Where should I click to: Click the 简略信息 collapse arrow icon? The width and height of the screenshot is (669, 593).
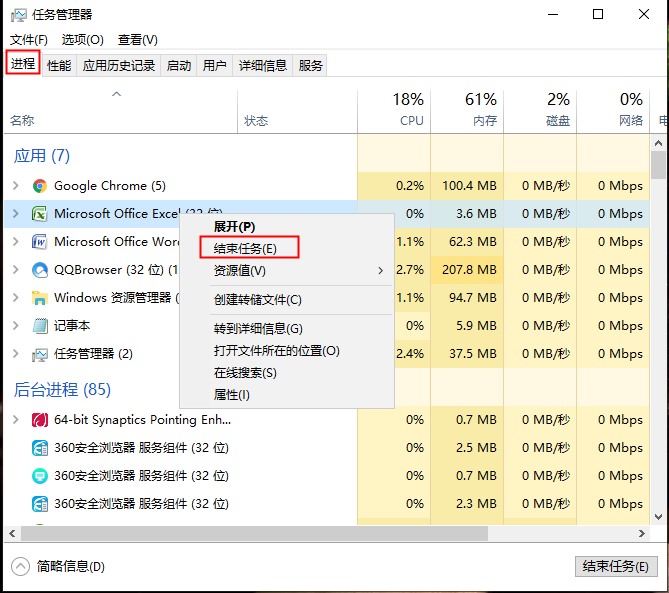20,567
